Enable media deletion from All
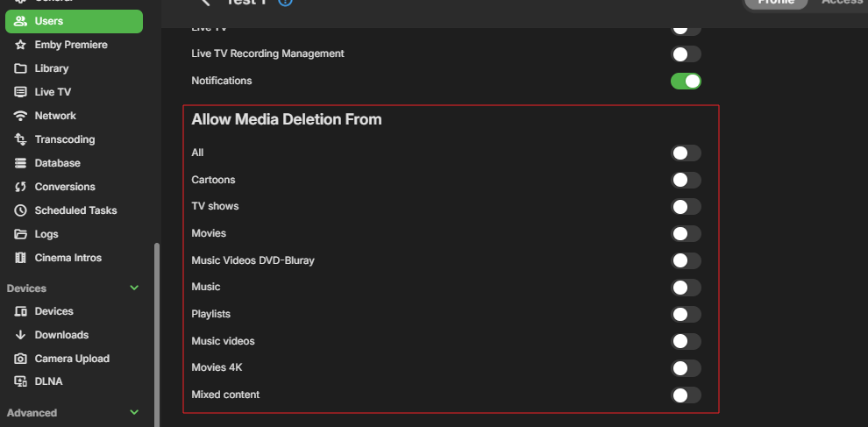 coord(686,153)
